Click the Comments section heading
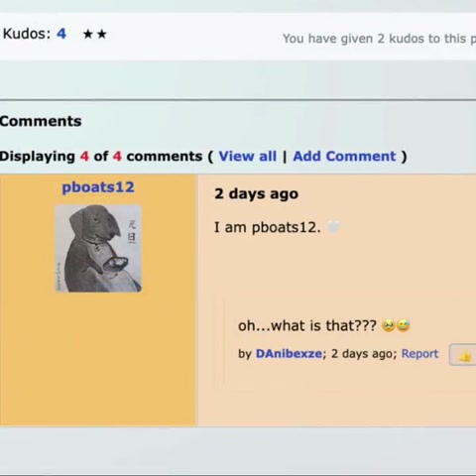The width and height of the screenshot is (476, 476). pos(41,121)
